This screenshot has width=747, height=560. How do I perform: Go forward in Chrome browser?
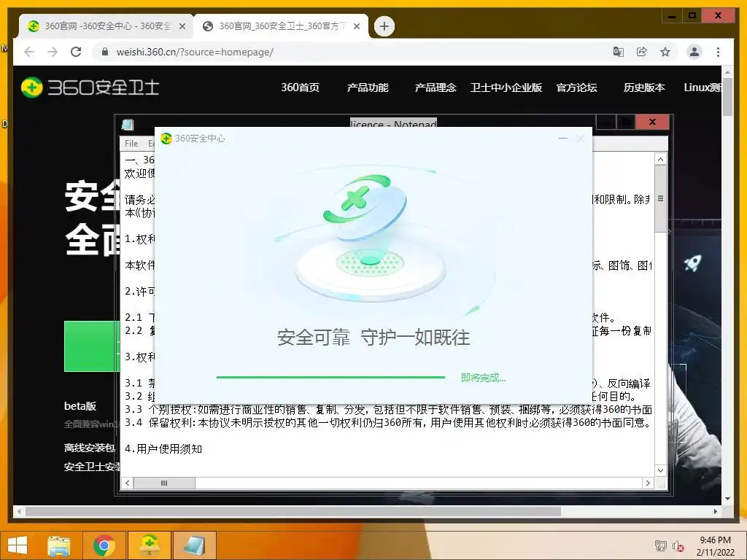[x=53, y=52]
